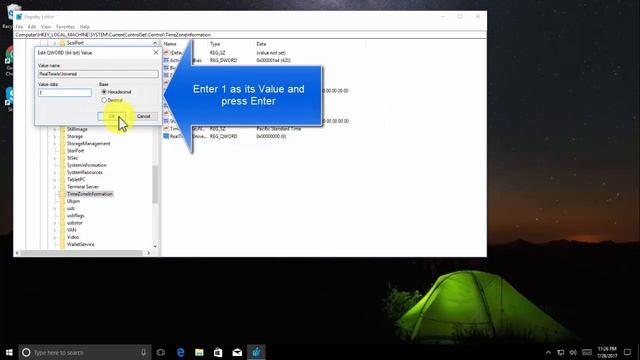The width and height of the screenshot is (640, 360).
Task: Click the folder icon beside StorageManagement
Action: tap(62, 144)
